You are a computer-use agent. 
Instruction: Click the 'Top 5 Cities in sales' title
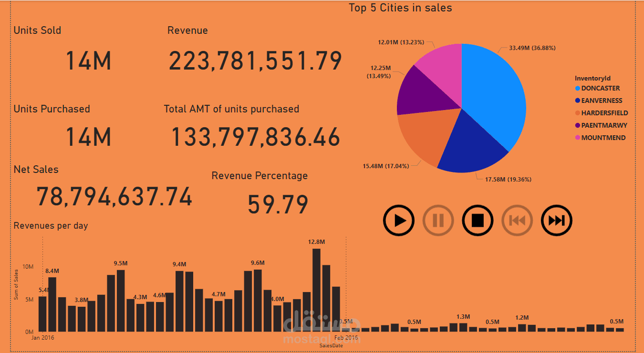tap(400, 8)
